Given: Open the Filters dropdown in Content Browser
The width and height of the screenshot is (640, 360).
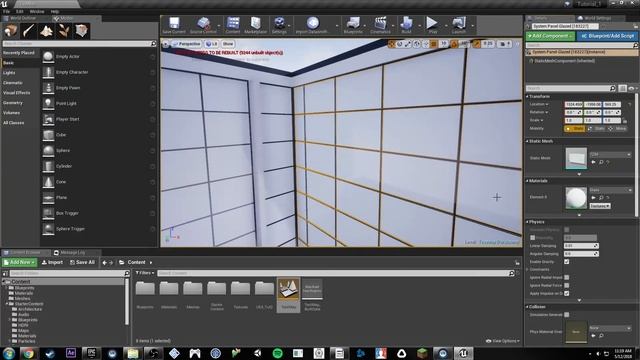Looking at the screenshot, I should [145, 273].
